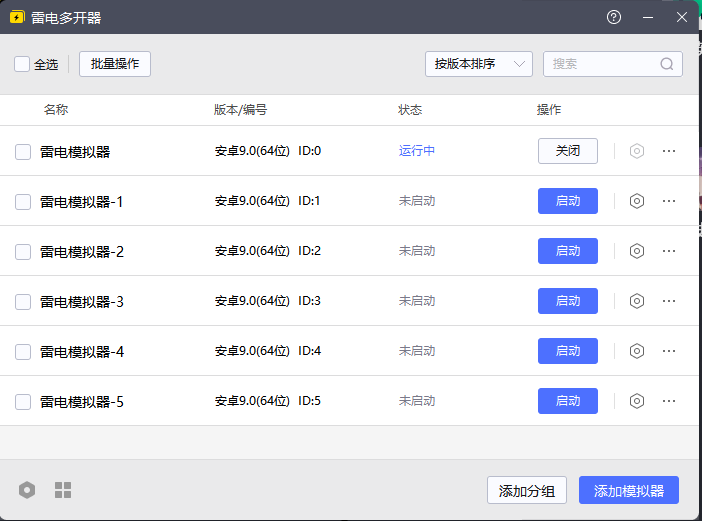This screenshot has width=702, height=521.
Task: Select the 雷电模拟器-4 checkbox
Action: click(23, 352)
